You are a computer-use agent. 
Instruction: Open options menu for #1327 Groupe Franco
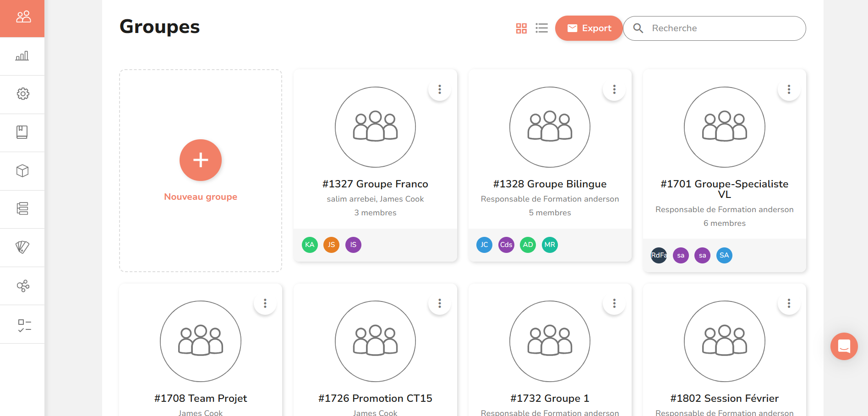(439, 89)
